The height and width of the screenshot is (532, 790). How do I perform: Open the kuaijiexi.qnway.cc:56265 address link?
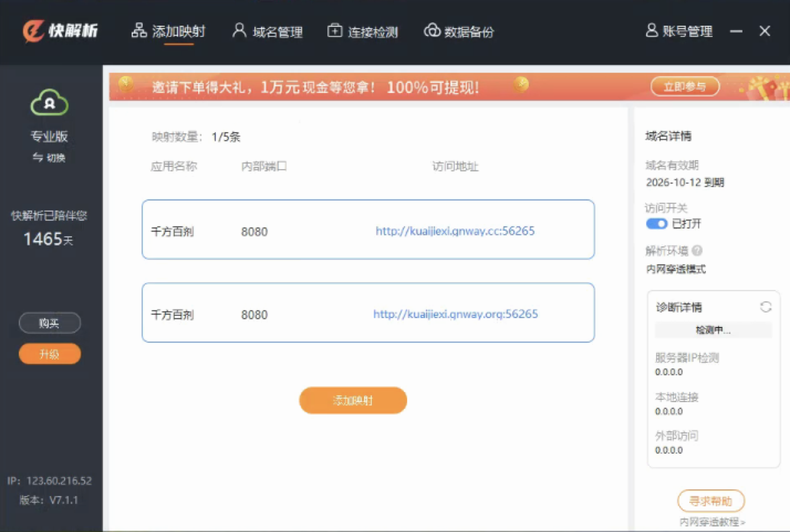coord(455,231)
